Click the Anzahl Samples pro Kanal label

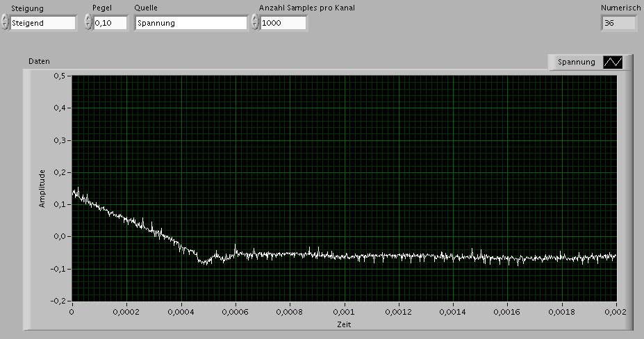[307, 8]
